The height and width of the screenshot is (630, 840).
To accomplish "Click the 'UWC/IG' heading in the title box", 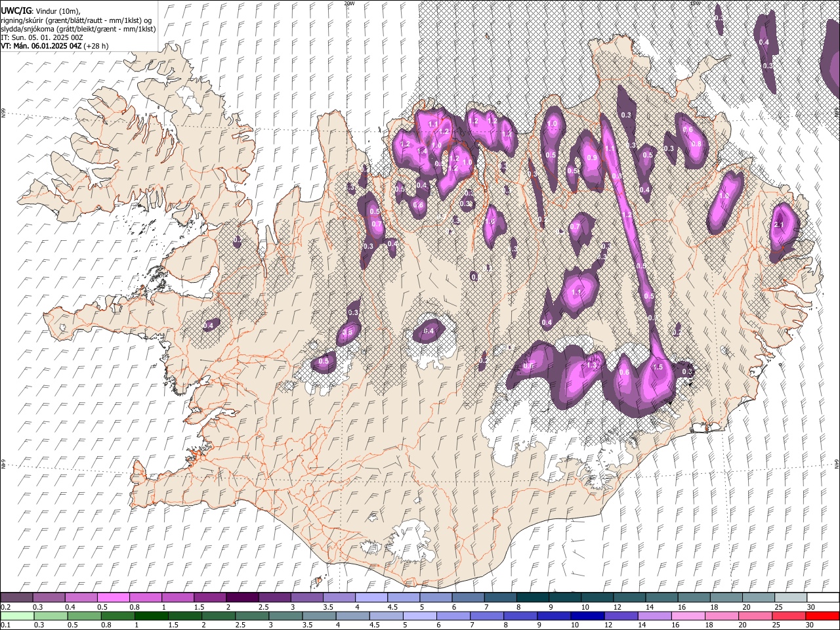I will (x=16, y=10).
